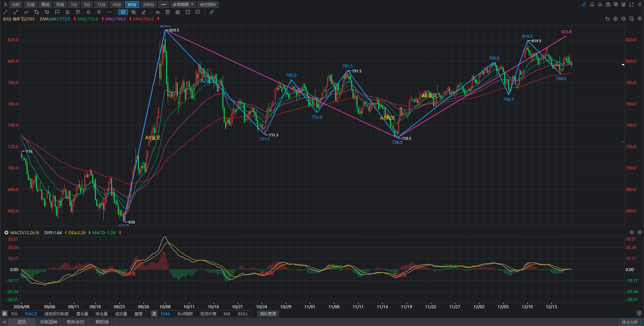This screenshot has width=644, height=326.
Task: Open the 多周期图 dropdown
Action: [x=183, y=4]
